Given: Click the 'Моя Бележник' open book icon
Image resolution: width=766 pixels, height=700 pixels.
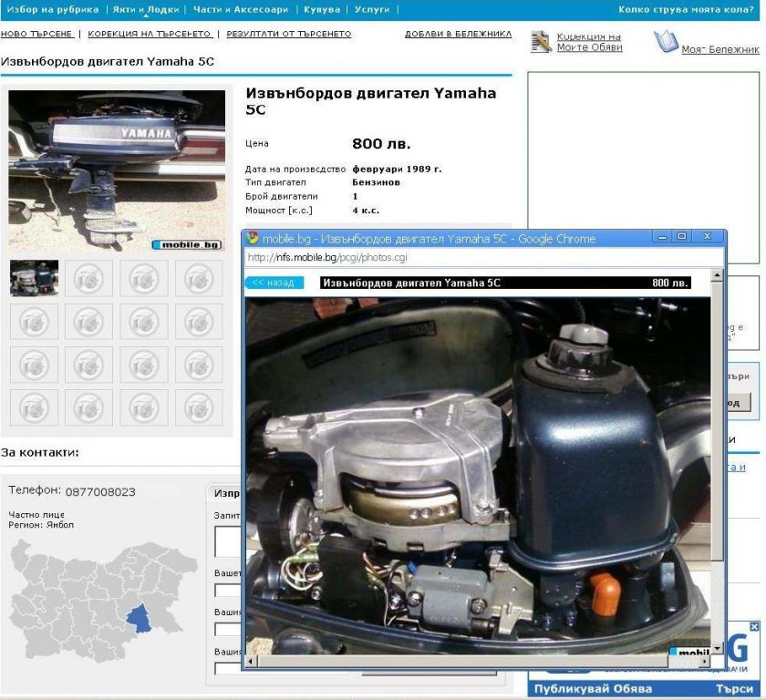Looking at the screenshot, I should (666, 42).
